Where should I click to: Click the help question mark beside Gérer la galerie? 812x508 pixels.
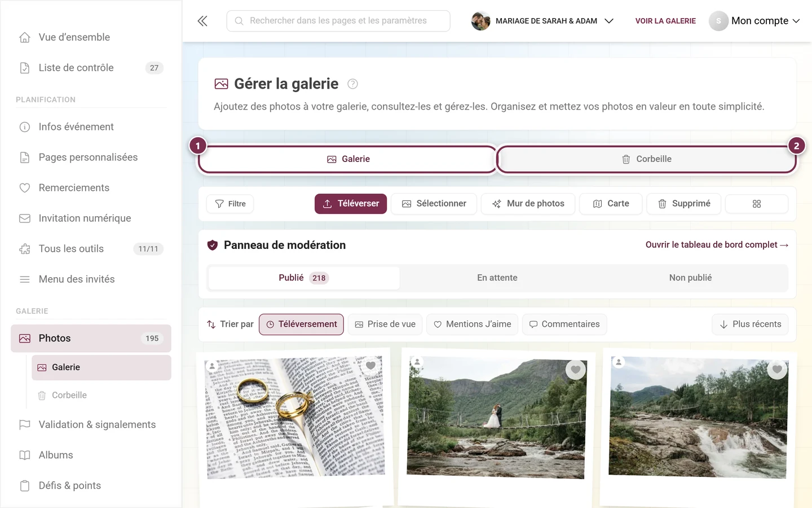tap(352, 84)
